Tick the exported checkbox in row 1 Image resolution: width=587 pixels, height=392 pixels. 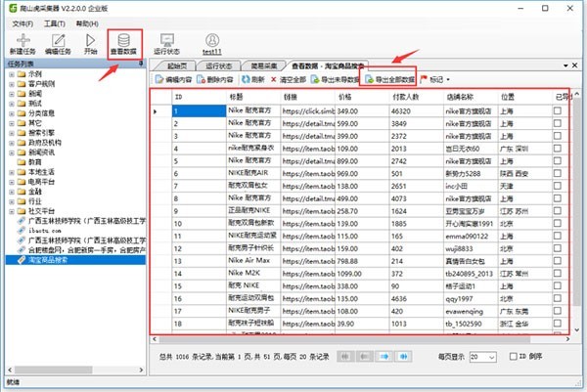[x=558, y=110]
